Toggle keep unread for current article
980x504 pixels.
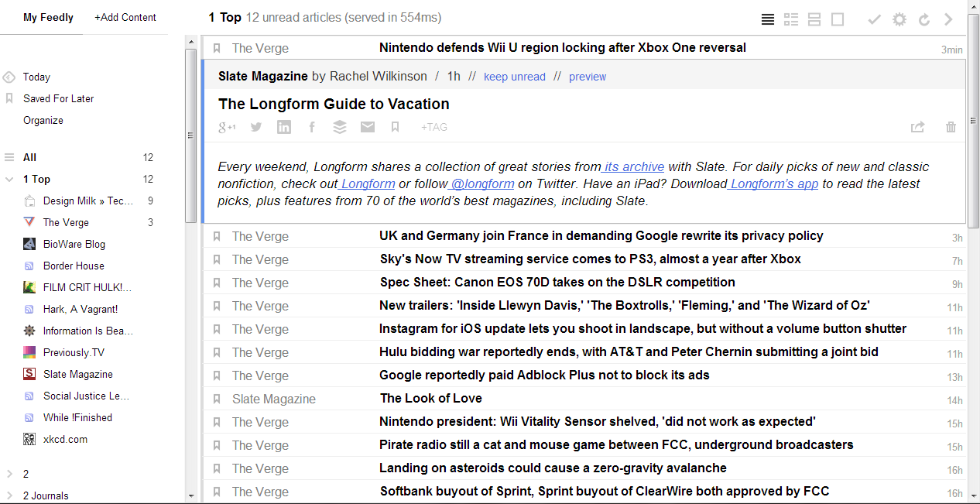[x=514, y=77]
